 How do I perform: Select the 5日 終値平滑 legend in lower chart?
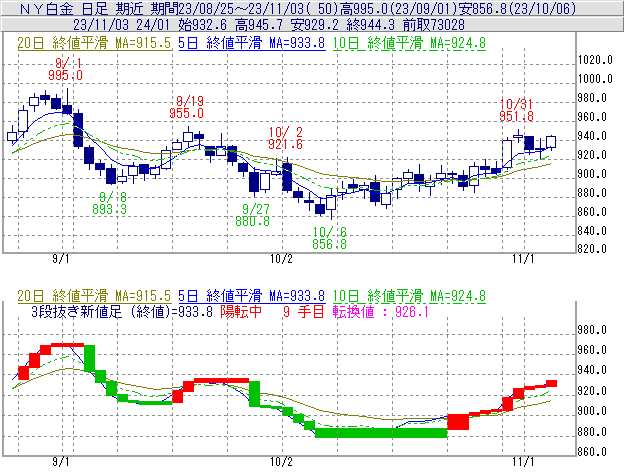click(252, 296)
